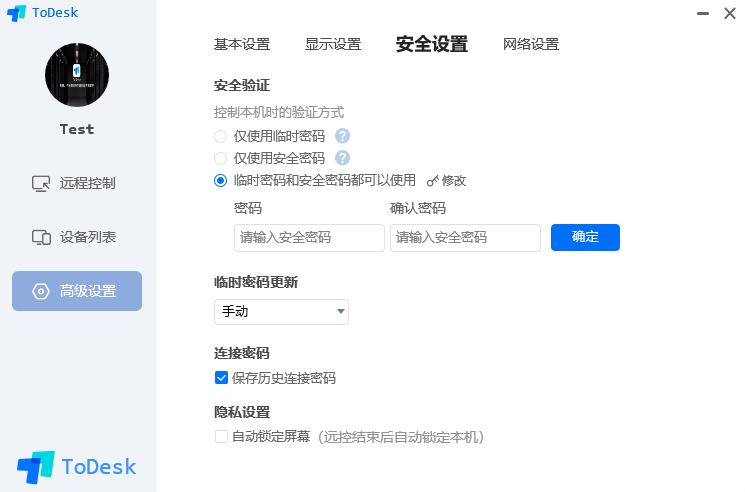The width and height of the screenshot is (745, 492).
Task: Switch to the 显示设置 tab
Action: coord(333,45)
